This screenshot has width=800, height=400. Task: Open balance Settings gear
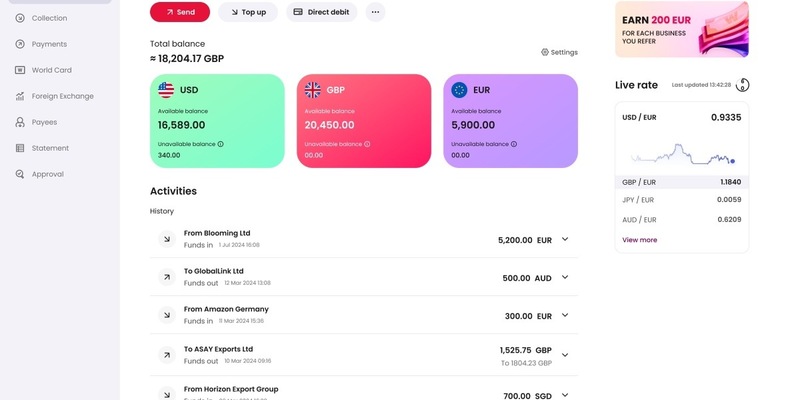[559, 52]
